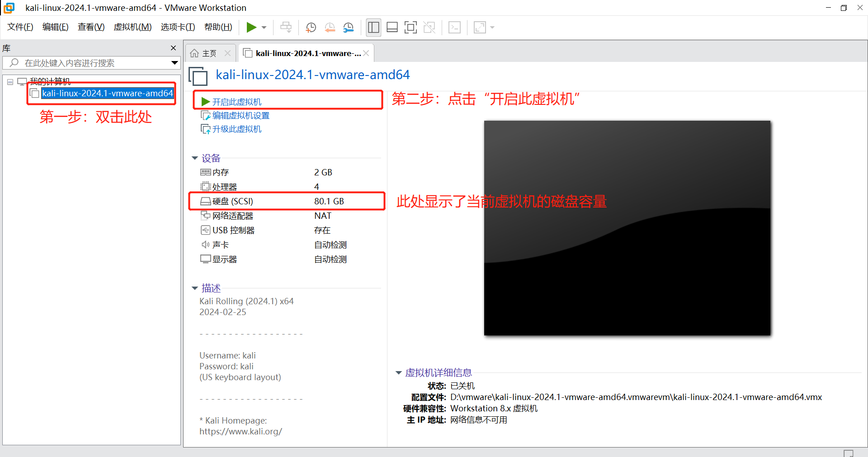Take a snapshot using the clock toolbar icon
868x457 pixels.
click(311, 28)
